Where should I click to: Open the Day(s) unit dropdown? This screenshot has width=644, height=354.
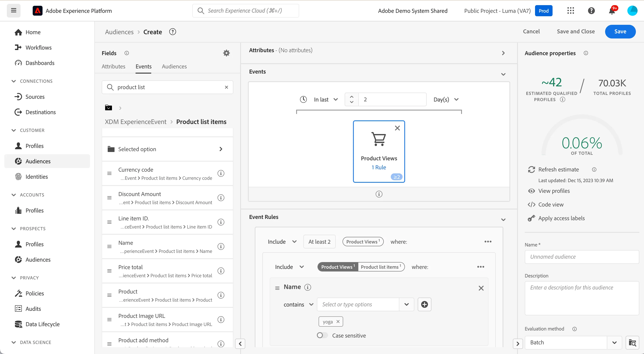pyautogui.click(x=446, y=100)
